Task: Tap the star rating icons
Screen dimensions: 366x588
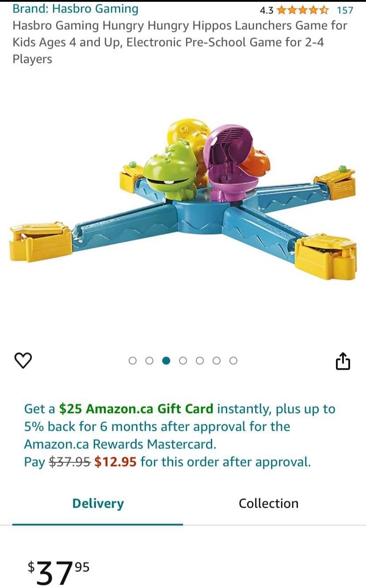Action: 303,10
